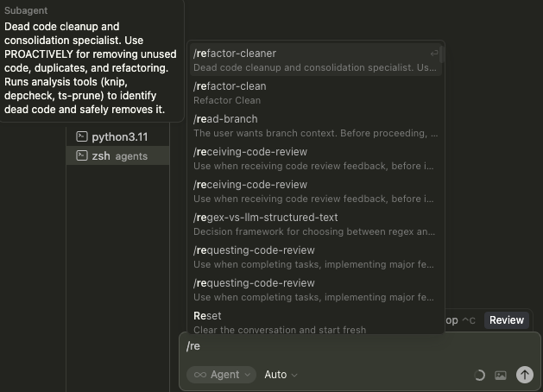Click the infinity Agent mode icon
This screenshot has height=392, width=543.
coord(199,375)
